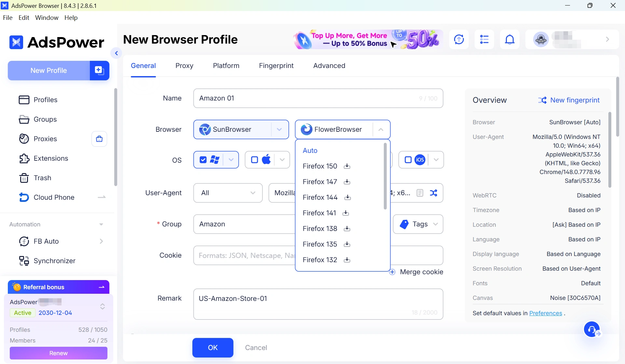Screen dimensions: 625x364
Task: Download the Firefox 135 kernel
Action: (x=347, y=244)
